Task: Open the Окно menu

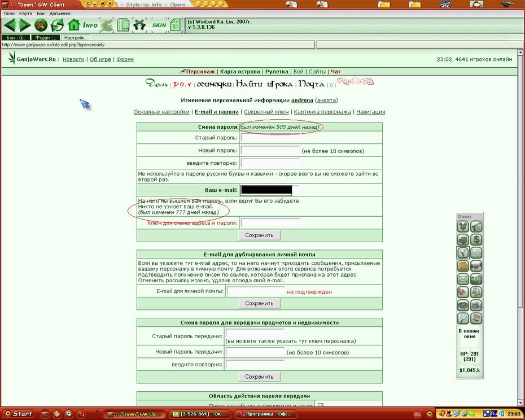Action: click(9, 14)
